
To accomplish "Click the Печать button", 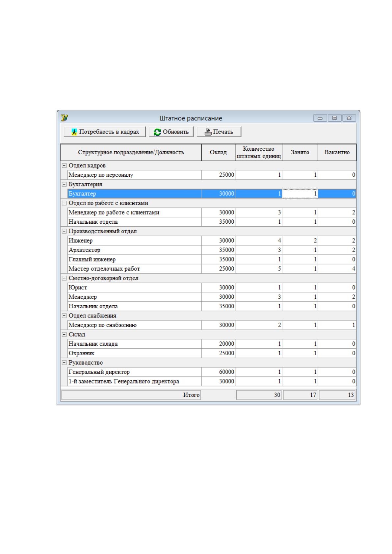I will coord(219,132).
